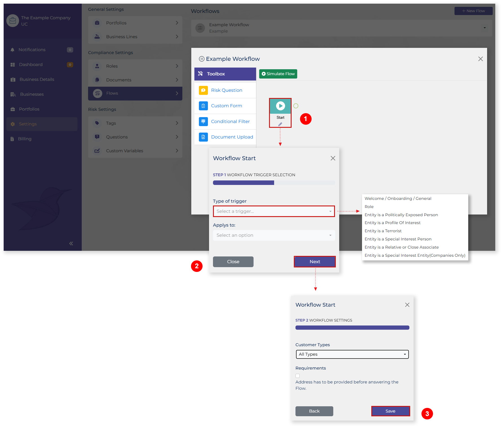Click the Questions icon under Risk Settings
The height and width of the screenshot is (429, 504).
click(97, 137)
